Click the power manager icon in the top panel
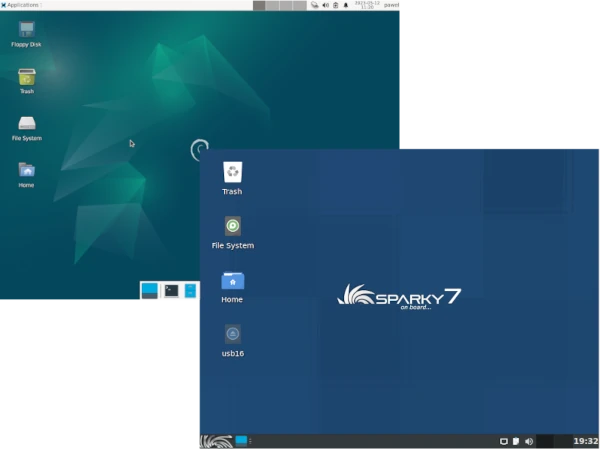 pyautogui.click(x=336, y=5)
